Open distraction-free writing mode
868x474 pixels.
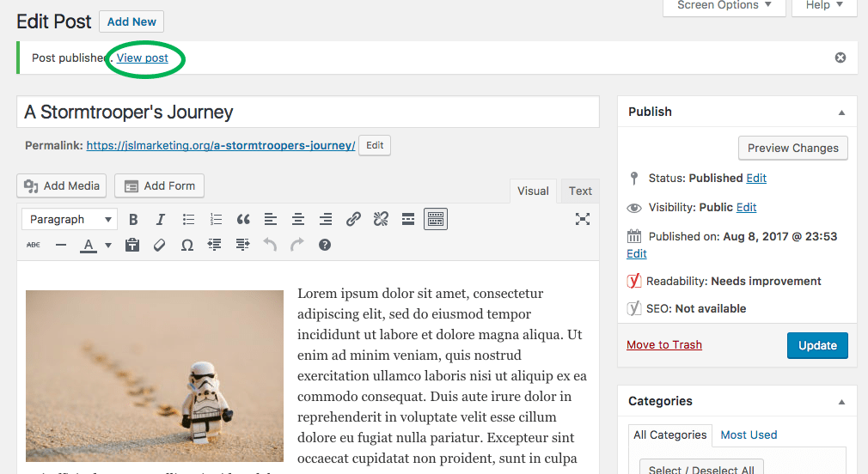click(x=583, y=219)
